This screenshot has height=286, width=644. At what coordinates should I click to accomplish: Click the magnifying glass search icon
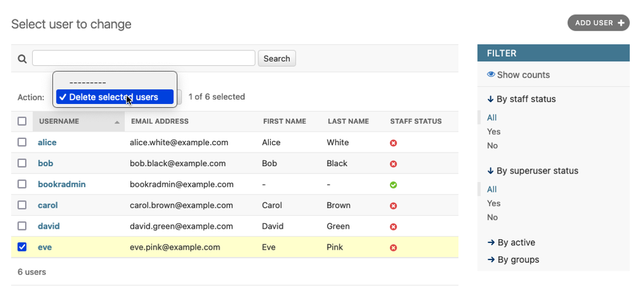click(22, 58)
